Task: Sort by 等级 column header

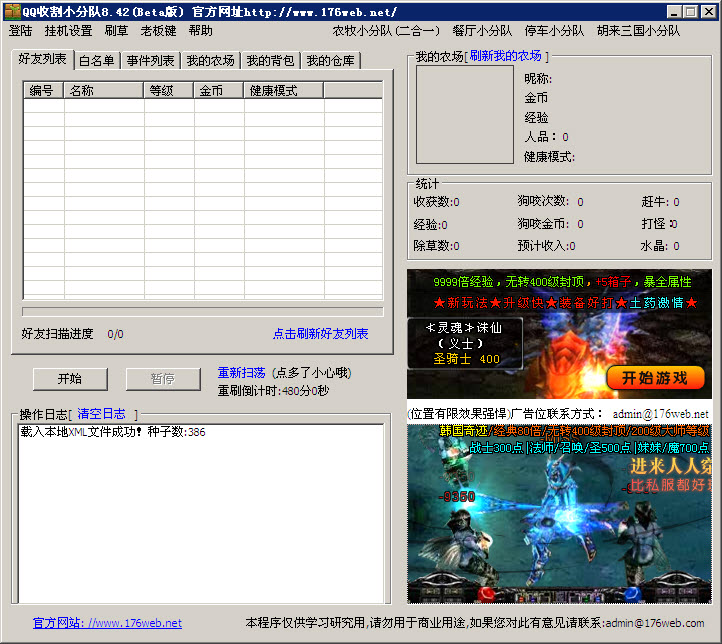Action: [x=169, y=90]
